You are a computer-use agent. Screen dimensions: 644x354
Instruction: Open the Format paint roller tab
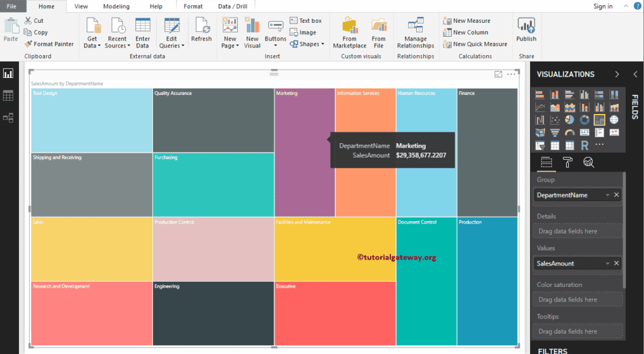tap(567, 162)
